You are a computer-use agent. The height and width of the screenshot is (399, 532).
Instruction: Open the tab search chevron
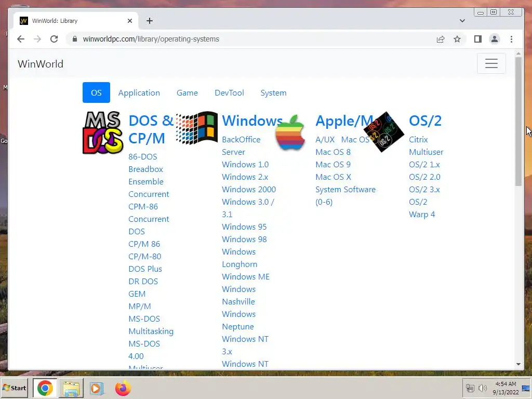point(462,21)
